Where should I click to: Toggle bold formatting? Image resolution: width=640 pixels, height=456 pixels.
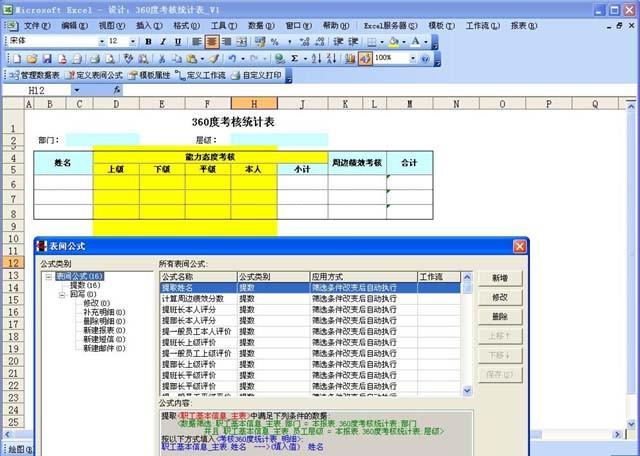pyautogui.click(x=149, y=42)
